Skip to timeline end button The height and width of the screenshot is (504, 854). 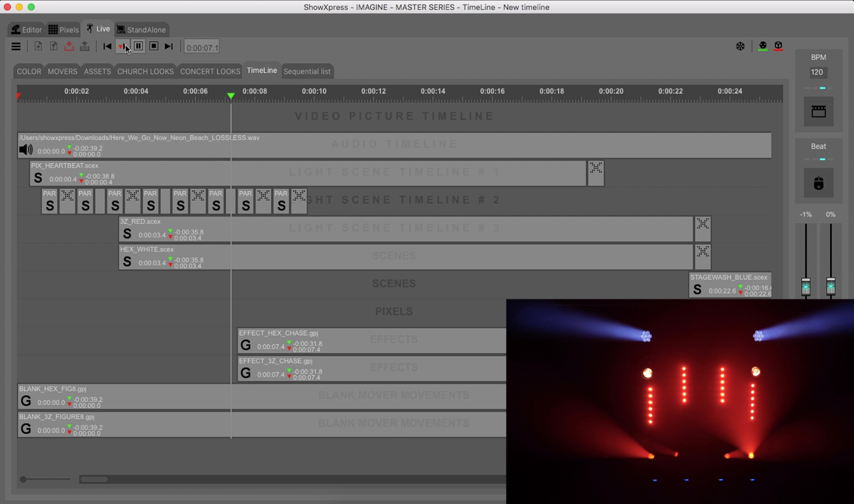tap(169, 46)
